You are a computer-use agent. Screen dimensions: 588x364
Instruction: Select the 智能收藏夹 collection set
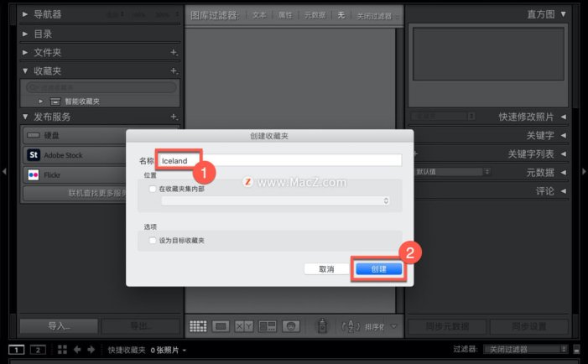coord(82,101)
